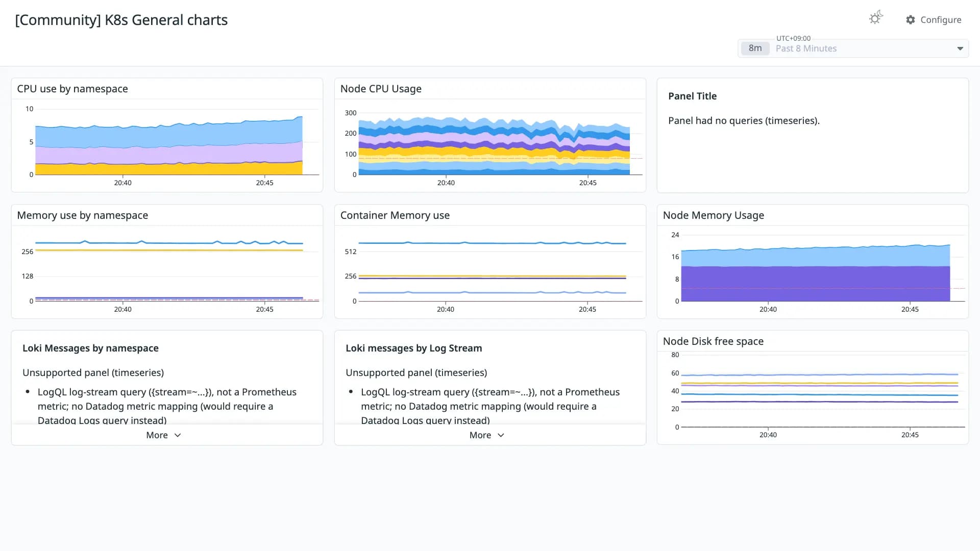Click Node Disk free space panel title

click(713, 341)
